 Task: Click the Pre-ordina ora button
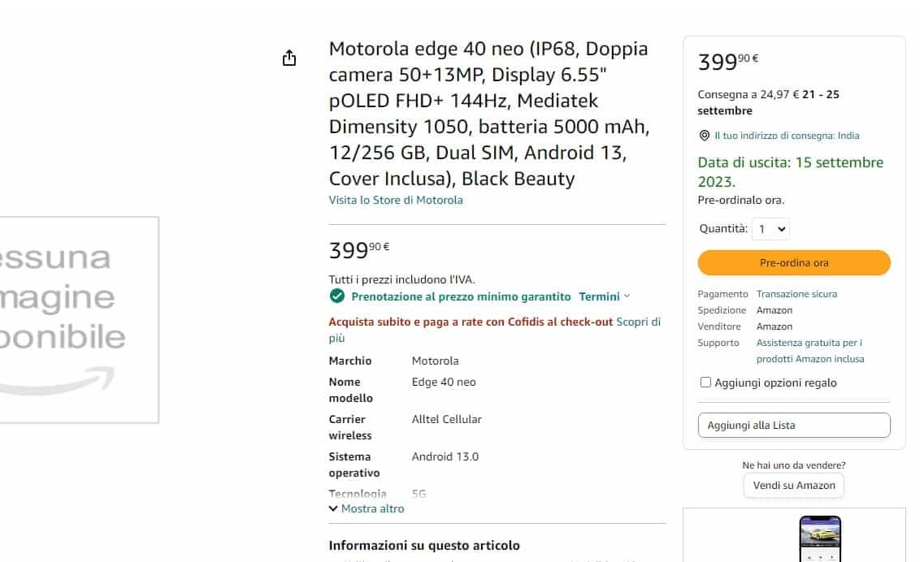click(x=793, y=262)
